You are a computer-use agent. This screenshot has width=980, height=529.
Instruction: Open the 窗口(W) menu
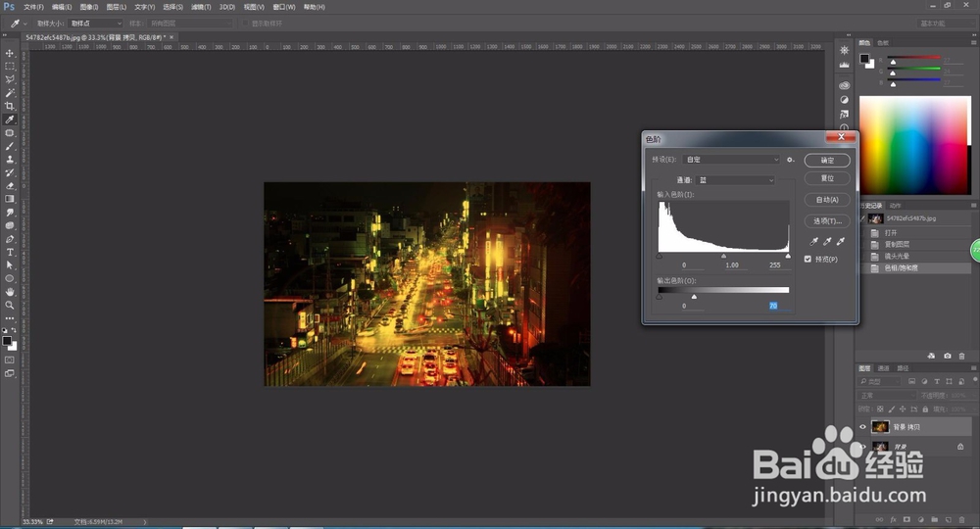284,7
